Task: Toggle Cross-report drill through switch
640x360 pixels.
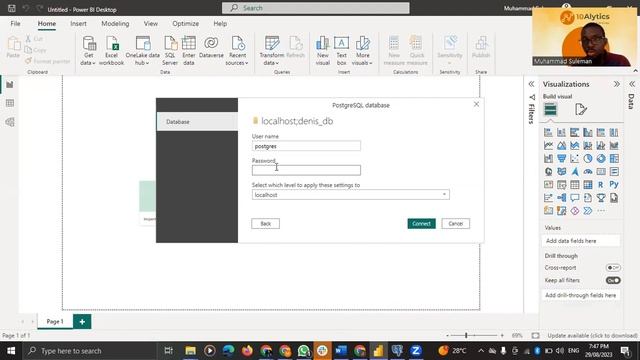Action: tap(613, 268)
